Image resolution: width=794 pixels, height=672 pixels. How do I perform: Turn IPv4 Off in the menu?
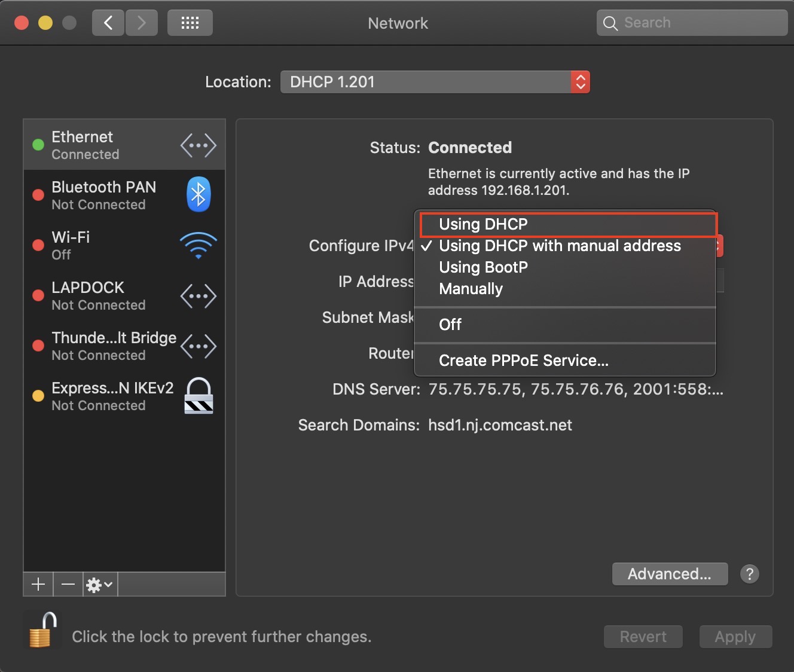point(450,325)
